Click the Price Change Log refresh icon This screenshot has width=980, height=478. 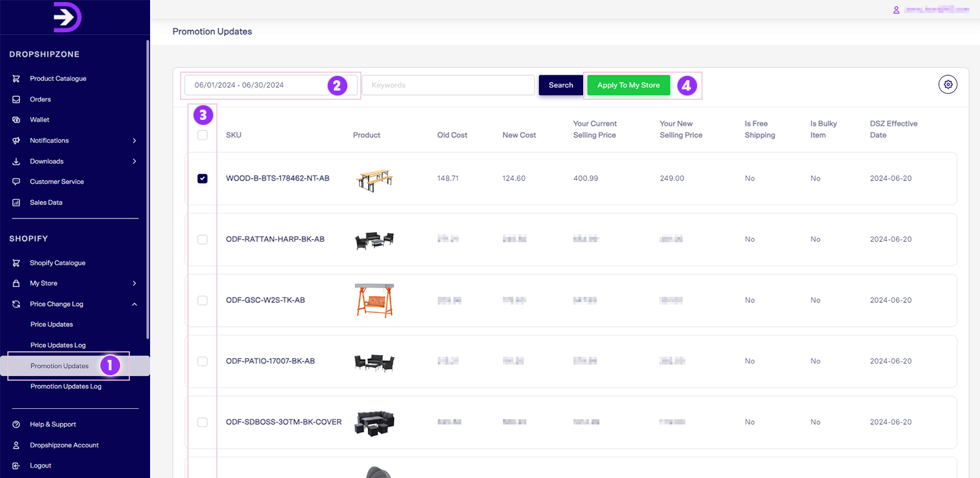pyautogui.click(x=17, y=304)
